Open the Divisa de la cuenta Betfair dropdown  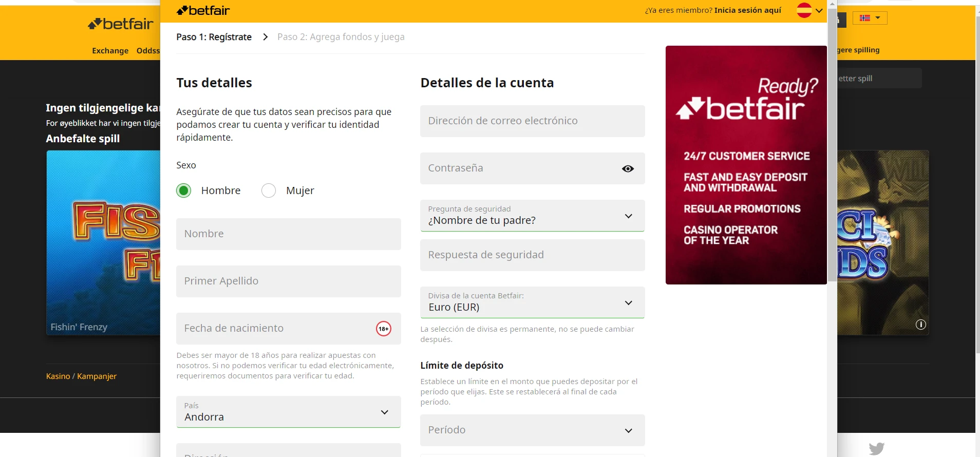click(x=532, y=302)
